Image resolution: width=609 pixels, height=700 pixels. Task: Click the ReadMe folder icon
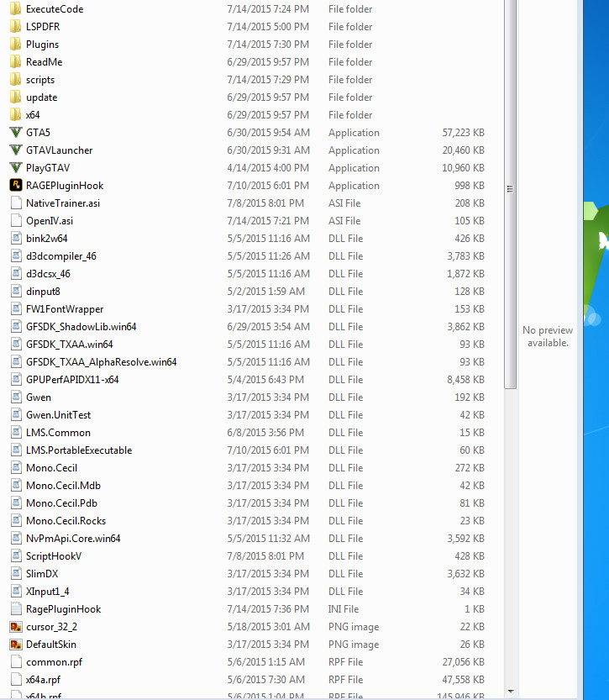(x=16, y=61)
